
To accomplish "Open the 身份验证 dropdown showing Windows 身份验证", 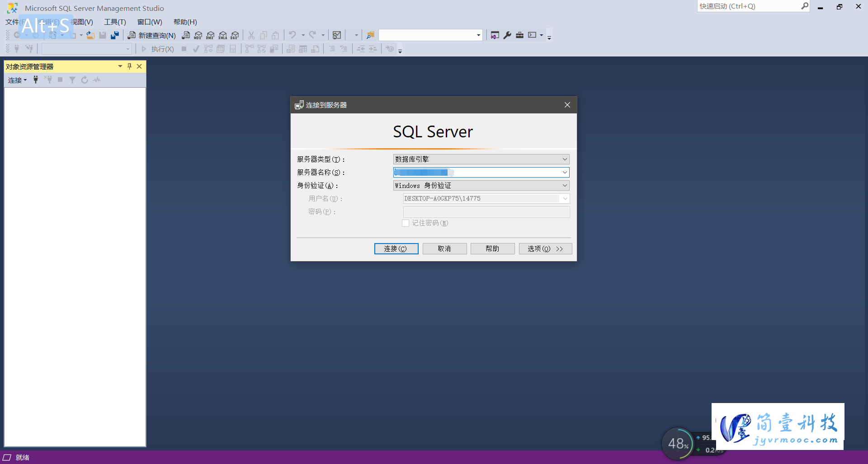I will (481, 185).
